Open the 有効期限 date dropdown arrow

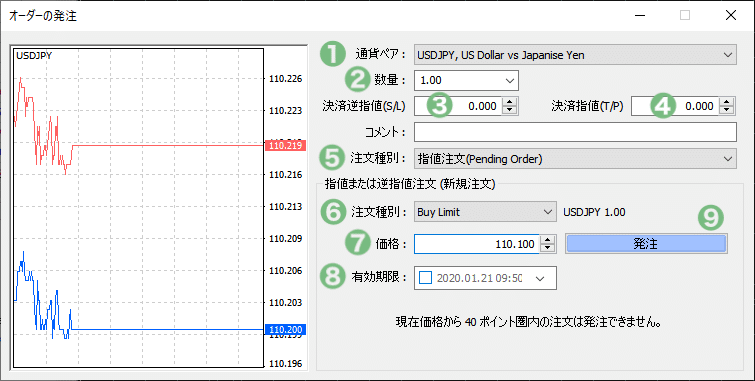click(x=540, y=278)
